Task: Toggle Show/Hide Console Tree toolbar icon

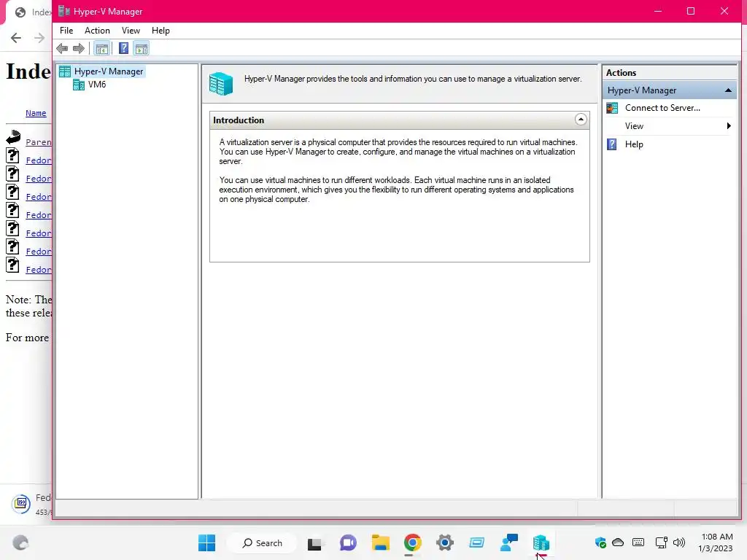Action: (x=102, y=48)
